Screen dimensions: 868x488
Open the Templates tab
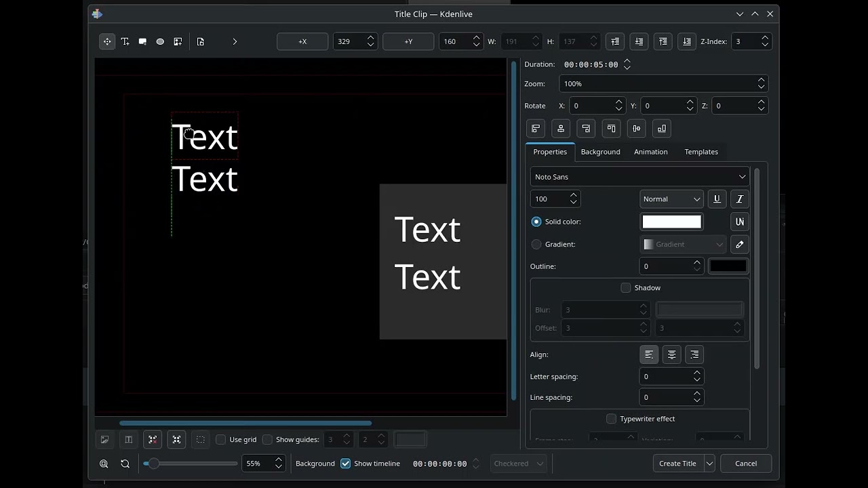[x=701, y=152]
